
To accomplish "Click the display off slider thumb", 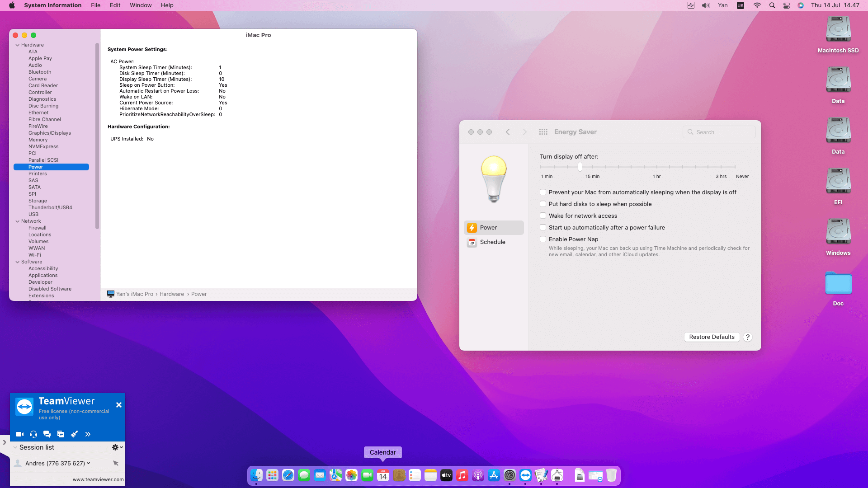I will 580,167.
